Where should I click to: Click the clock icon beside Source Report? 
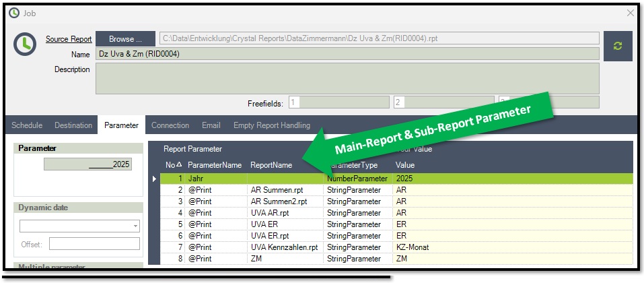point(25,45)
